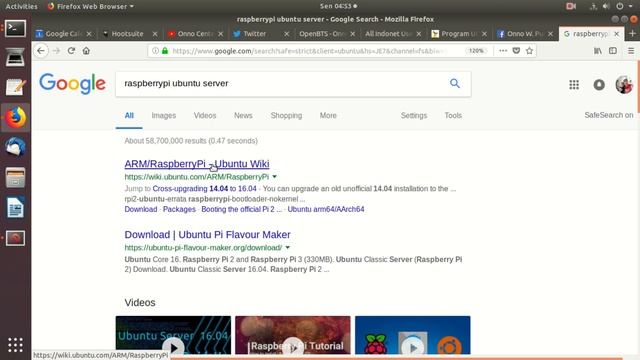Open the Packages sitelink
The height and width of the screenshot is (360, 640).
point(179,209)
